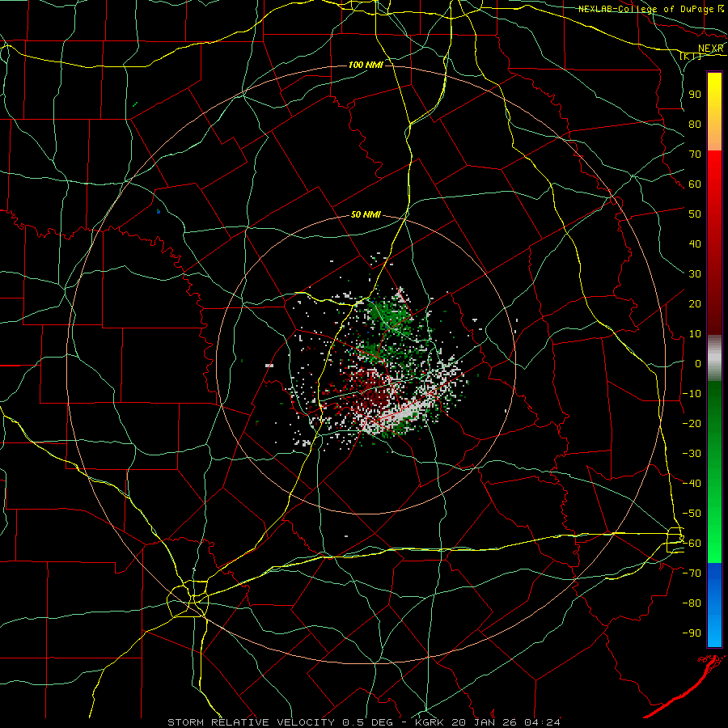
Task: Click the 50 value on the velocity scale
Action: [x=695, y=214]
